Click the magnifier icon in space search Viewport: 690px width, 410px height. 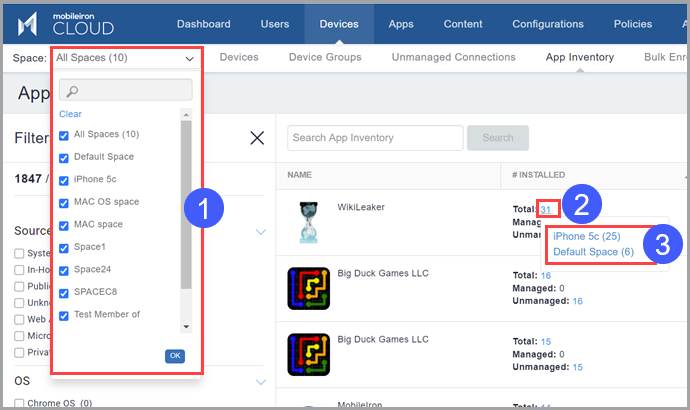click(75, 92)
